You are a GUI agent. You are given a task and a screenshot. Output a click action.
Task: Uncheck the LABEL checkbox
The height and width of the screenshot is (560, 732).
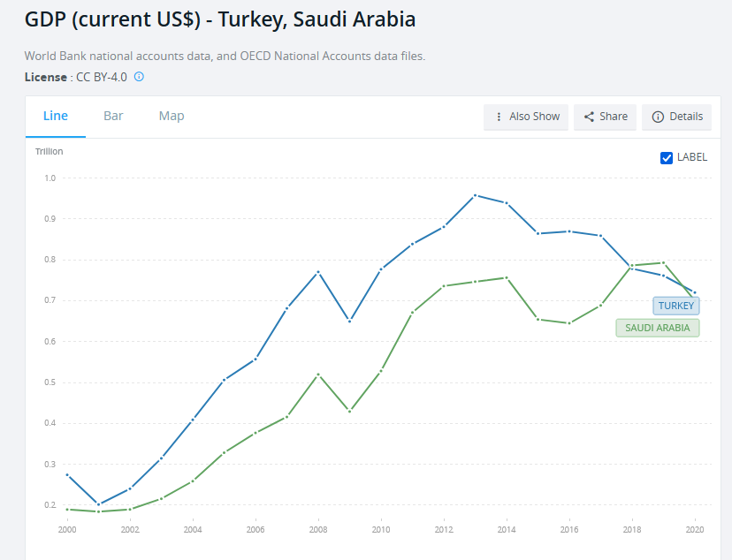(667, 157)
